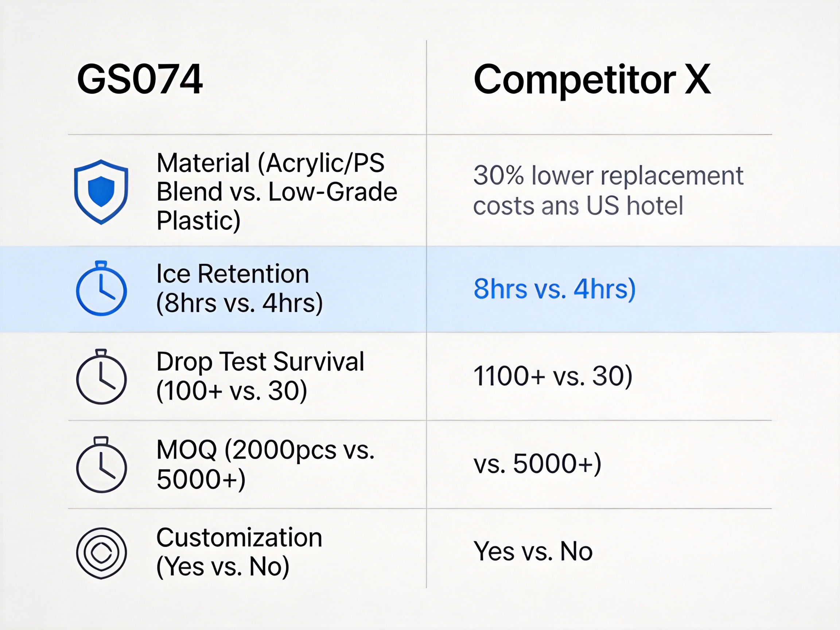Click the Yes vs. No value cell
This screenshot has height=630, width=840.
[533, 551]
